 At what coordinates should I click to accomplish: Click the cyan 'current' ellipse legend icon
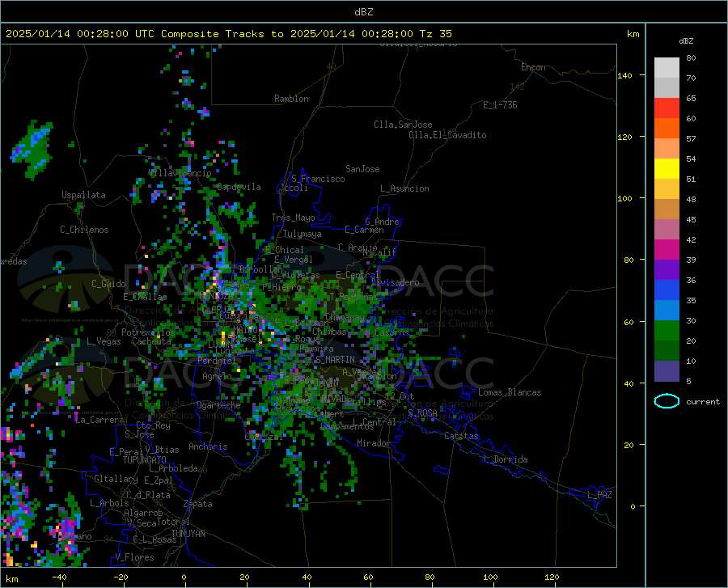pos(667,401)
